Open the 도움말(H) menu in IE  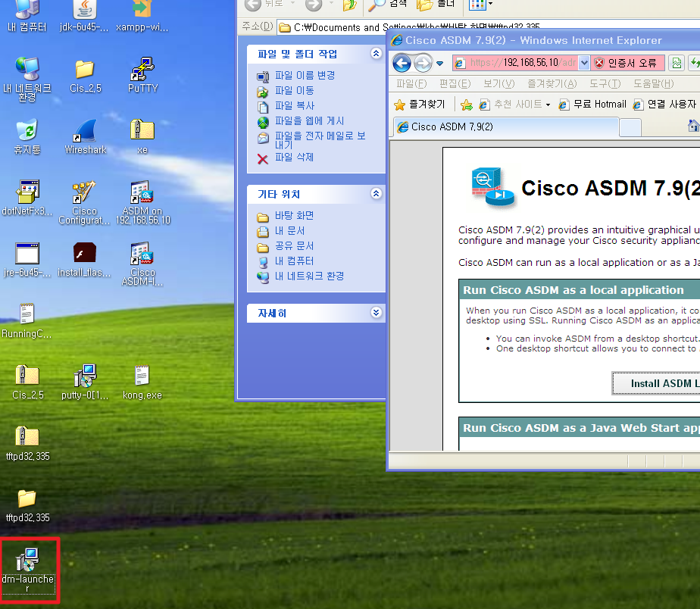click(x=654, y=83)
